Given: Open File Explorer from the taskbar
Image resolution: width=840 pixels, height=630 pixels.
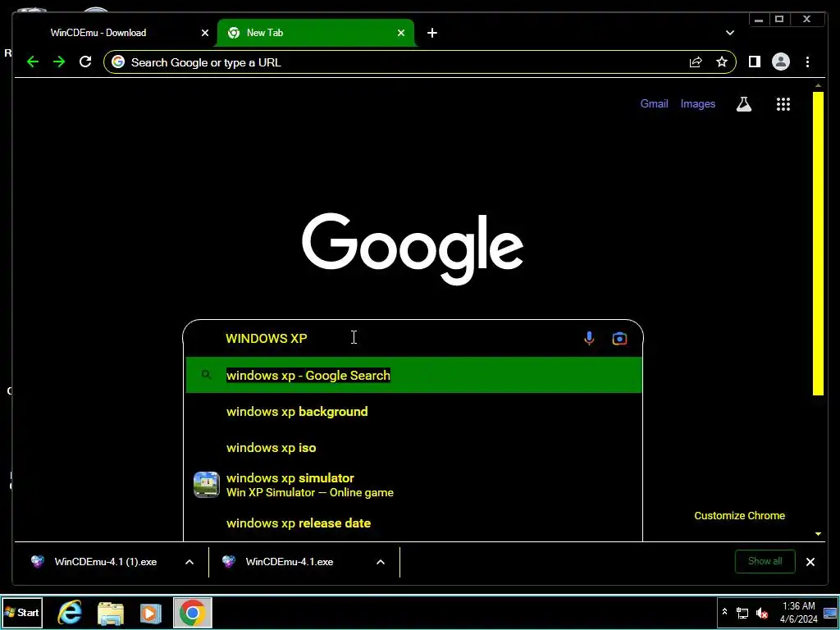Looking at the screenshot, I should (x=111, y=613).
